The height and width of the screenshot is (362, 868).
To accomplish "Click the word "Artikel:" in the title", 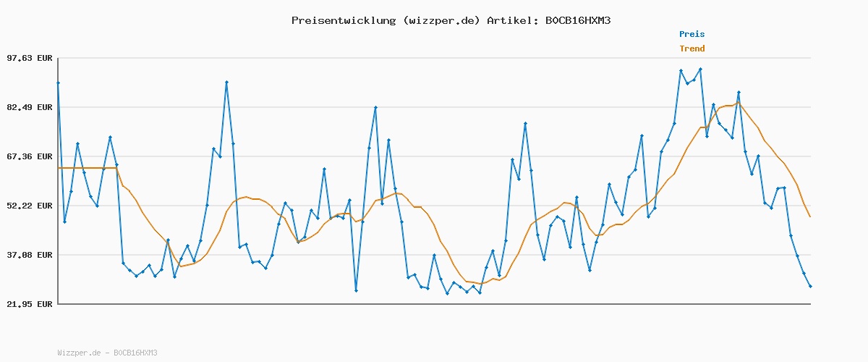I will [x=511, y=20].
